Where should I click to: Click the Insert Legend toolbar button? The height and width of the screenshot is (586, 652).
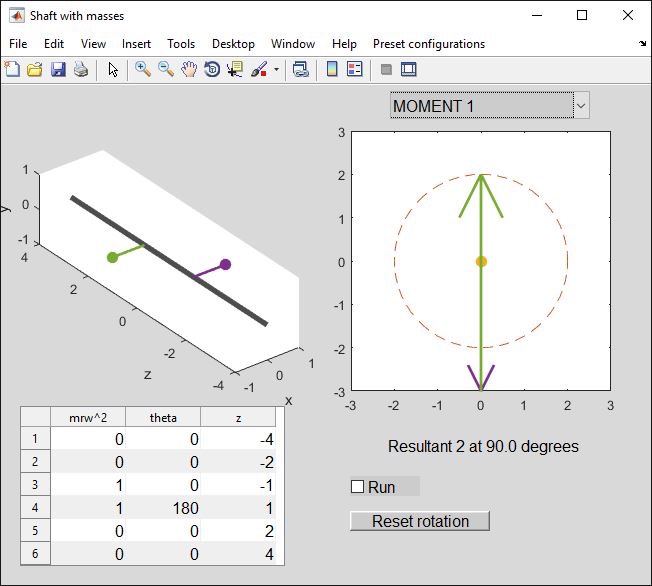pyautogui.click(x=354, y=69)
